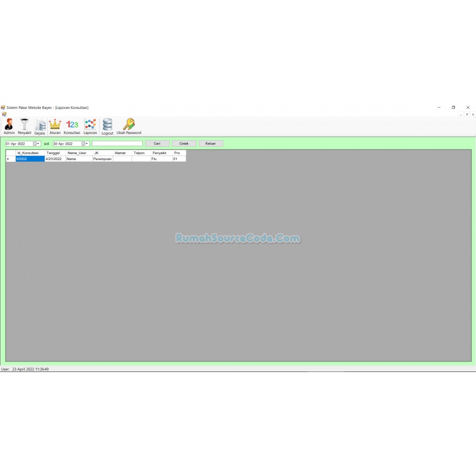Sort by Id_Konsultasi column header
476x476 pixels.
click(x=30, y=153)
